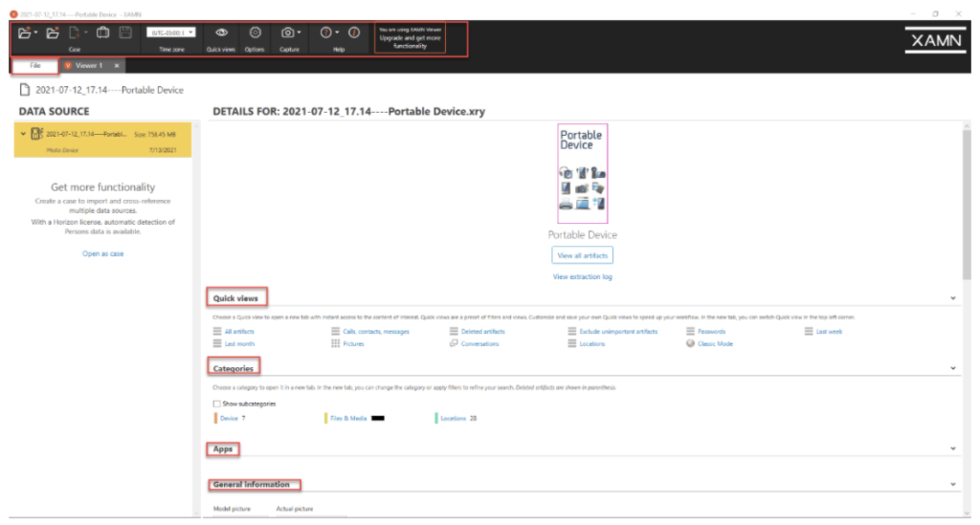Open the Passwords quick view
The width and height of the screenshot is (980, 525).
point(711,332)
